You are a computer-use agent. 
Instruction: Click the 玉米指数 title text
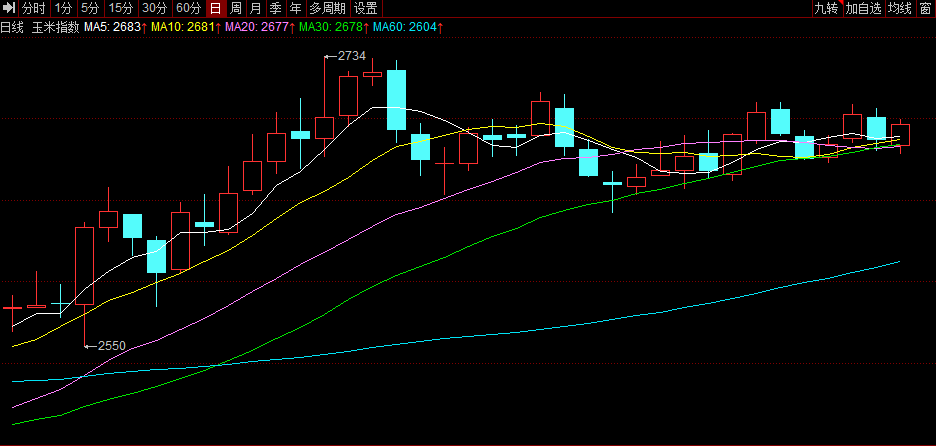pyautogui.click(x=56, y=27)
